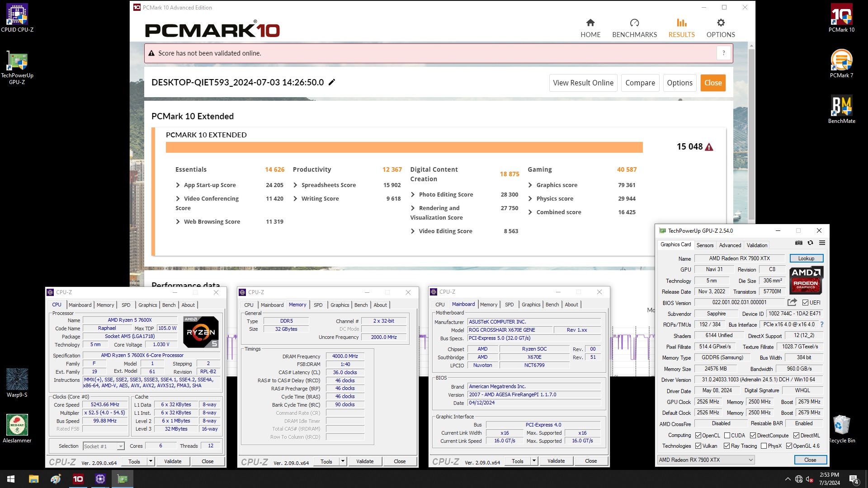Toggle the PhysX checkbox
This screenshot has width=868, height=488.
[x=764, y=446]
